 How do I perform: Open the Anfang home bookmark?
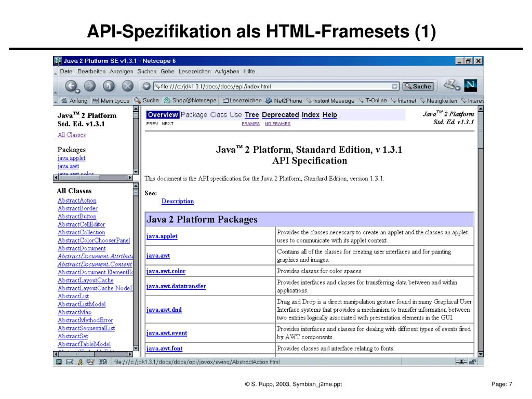pos(74,101)
